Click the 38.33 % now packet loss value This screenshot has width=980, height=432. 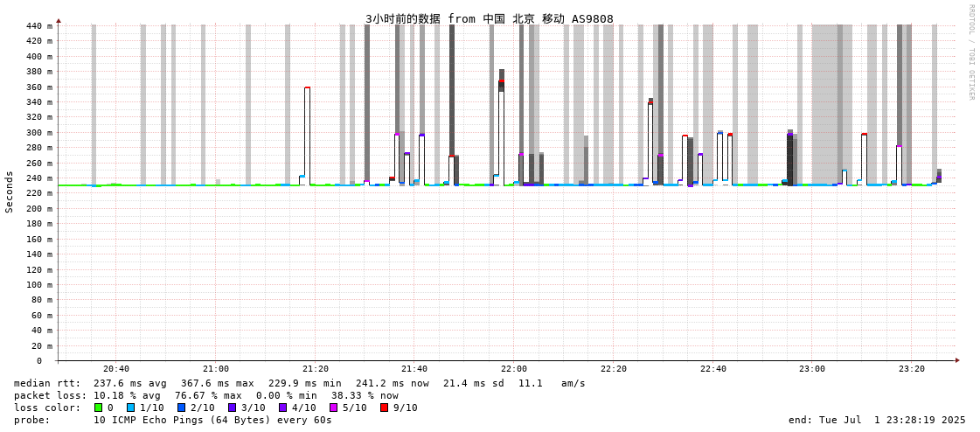point(365,396)
